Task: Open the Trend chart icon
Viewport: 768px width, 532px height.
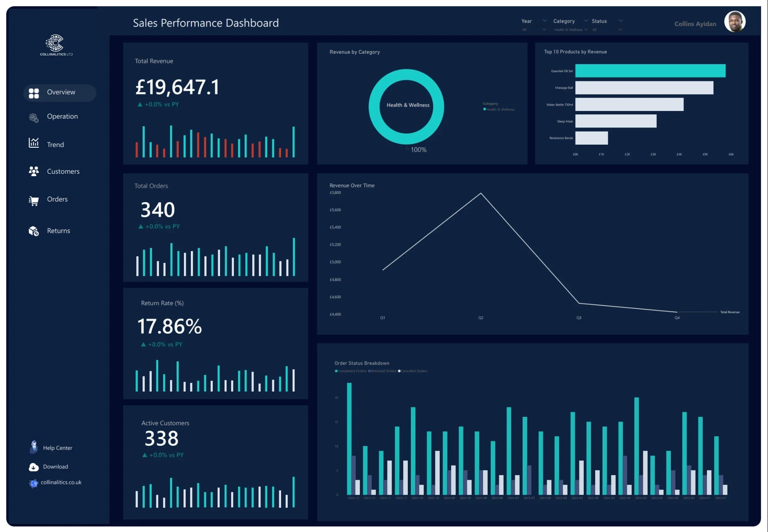Action: pos(34,143)
